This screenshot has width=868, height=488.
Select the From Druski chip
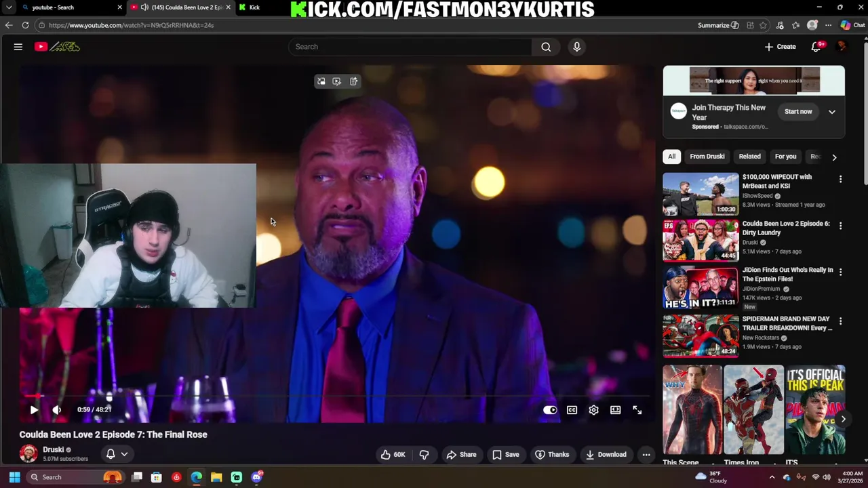click(707, 157)
